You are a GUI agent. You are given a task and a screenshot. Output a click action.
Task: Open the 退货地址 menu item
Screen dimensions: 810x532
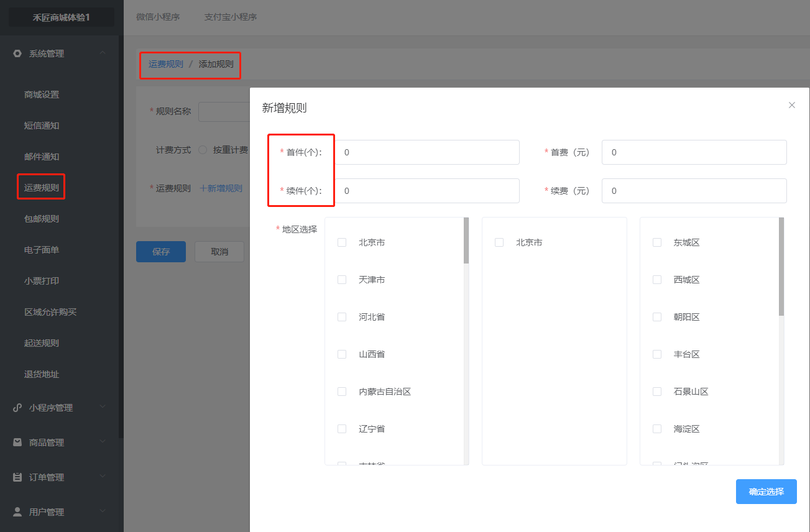[x=42, y=374]
